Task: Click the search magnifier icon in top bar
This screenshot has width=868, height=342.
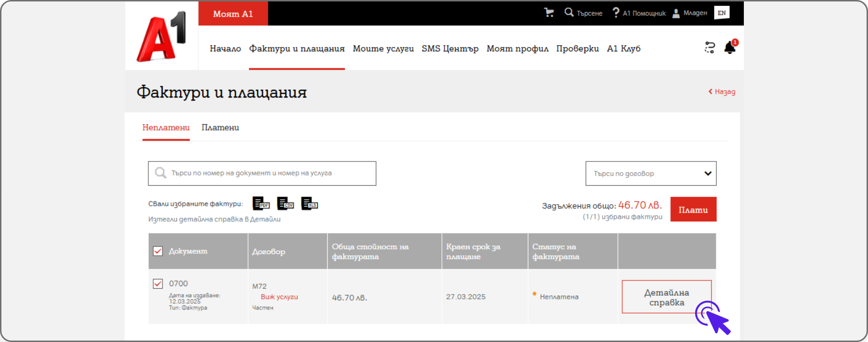Action: tap(569, 12)
